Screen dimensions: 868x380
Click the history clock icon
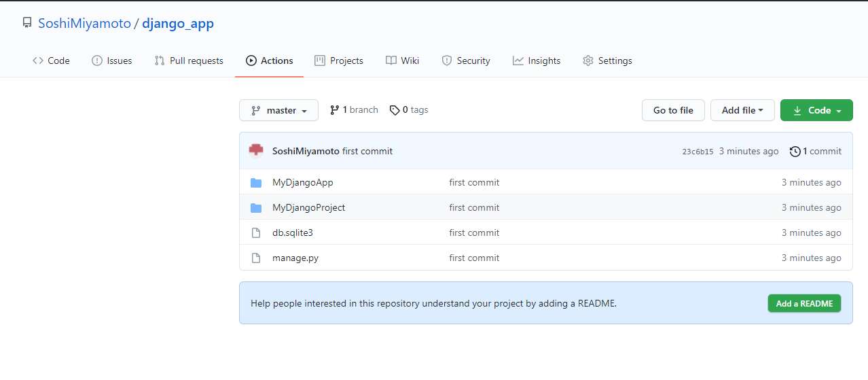click(795, 151)
